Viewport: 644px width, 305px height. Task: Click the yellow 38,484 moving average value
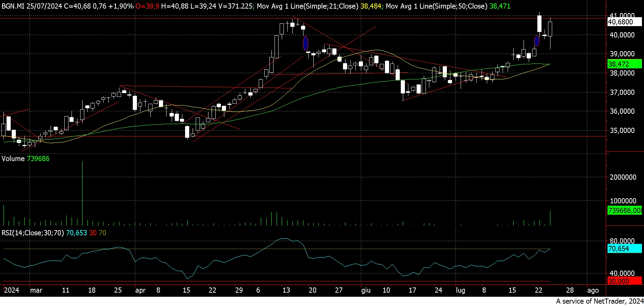coord(371,6)
